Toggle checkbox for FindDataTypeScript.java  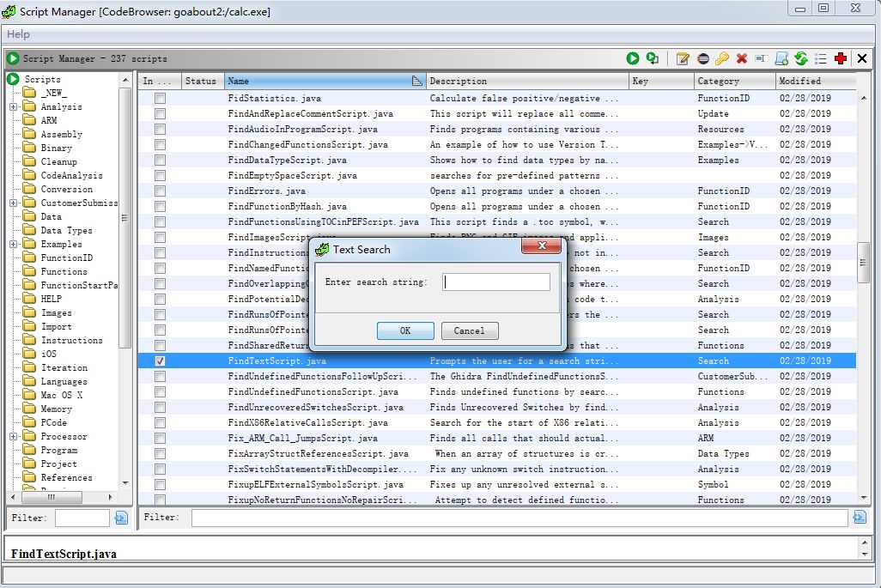coord(160,160)
